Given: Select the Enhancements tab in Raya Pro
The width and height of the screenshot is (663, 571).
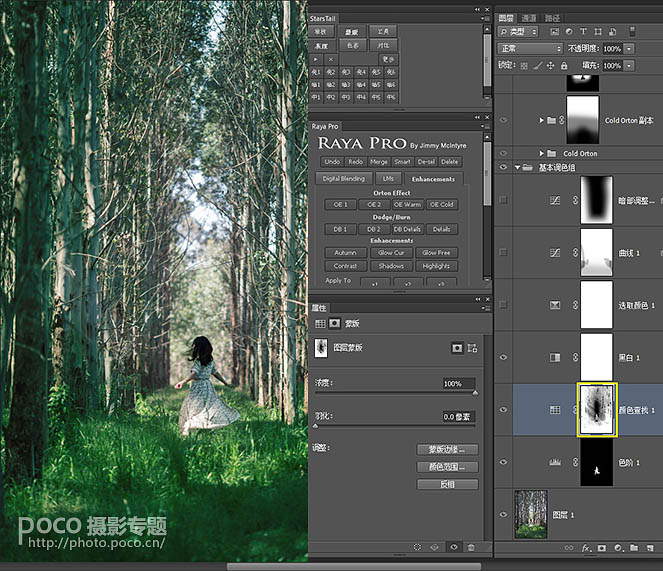Looking at the screenshot, I should click(433, 179).
